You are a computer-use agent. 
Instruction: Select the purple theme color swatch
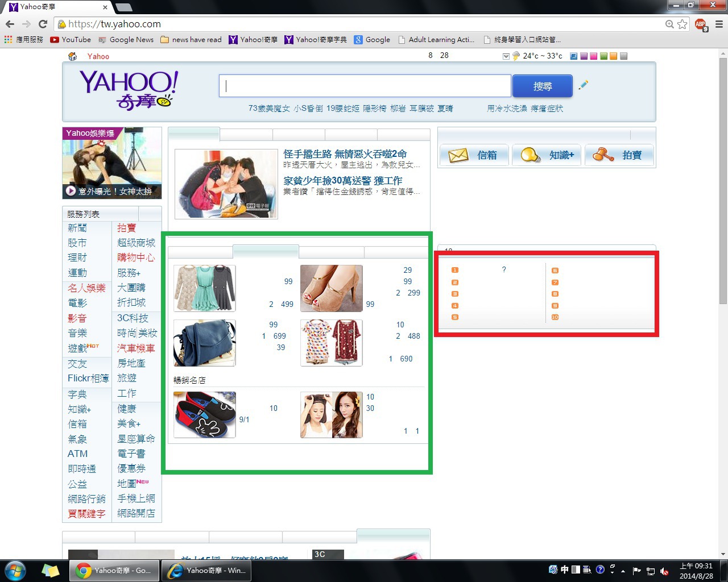[584, 56]
